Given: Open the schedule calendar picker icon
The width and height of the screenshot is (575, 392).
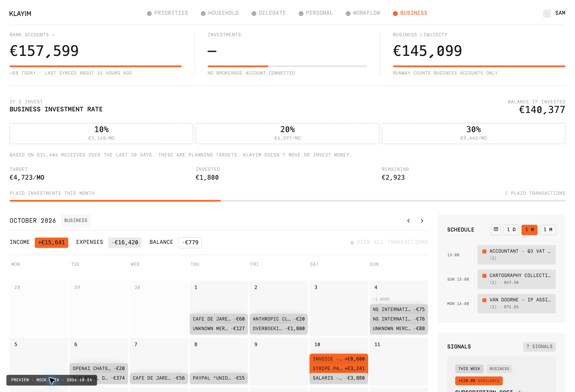Looking at the screenshot, I should 496,230.
